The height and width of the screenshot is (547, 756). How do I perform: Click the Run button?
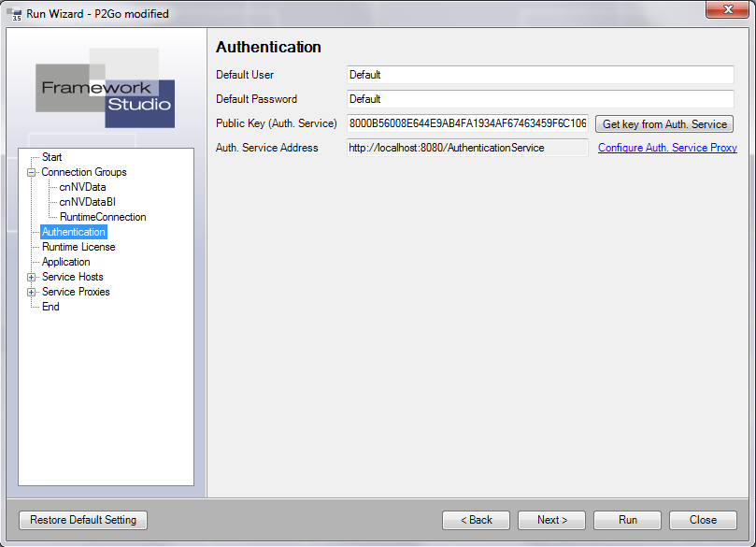click(x=627, y=520)
